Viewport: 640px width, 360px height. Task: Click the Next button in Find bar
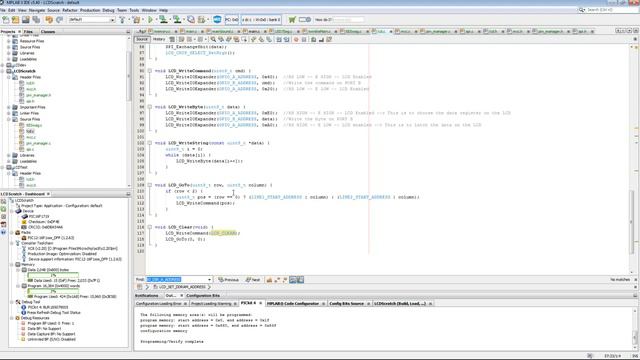[x=253, y=280]
